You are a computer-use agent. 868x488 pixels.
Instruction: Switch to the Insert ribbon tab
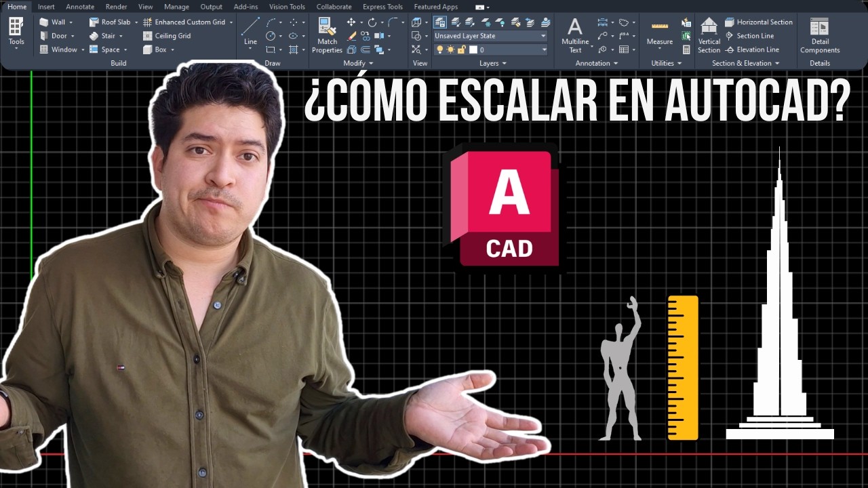(46, 7)
